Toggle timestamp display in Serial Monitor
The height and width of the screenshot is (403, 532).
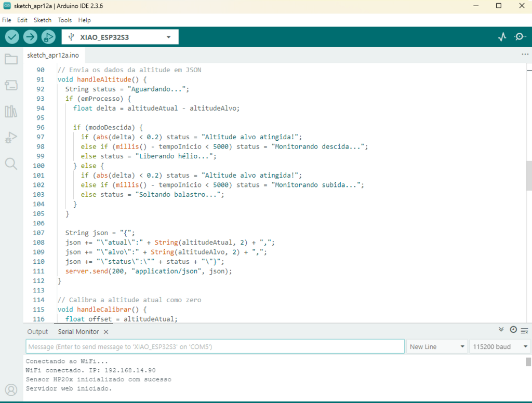(x=513, y=330)
